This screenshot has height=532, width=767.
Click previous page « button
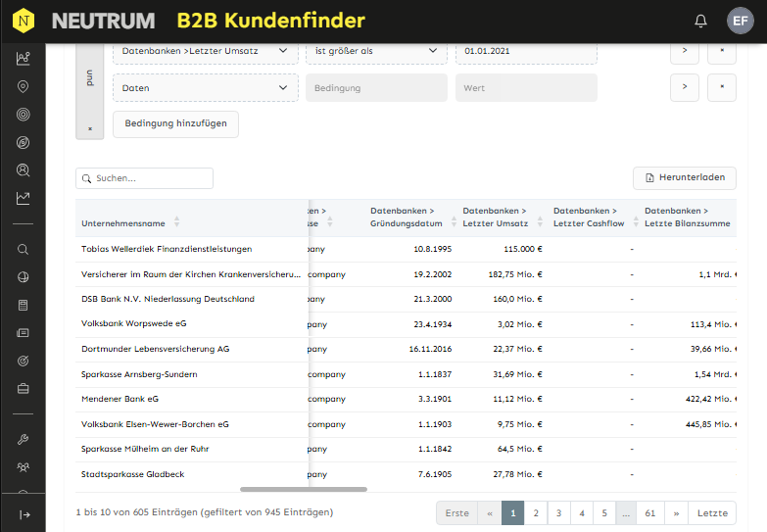click(x=490, y=513)
